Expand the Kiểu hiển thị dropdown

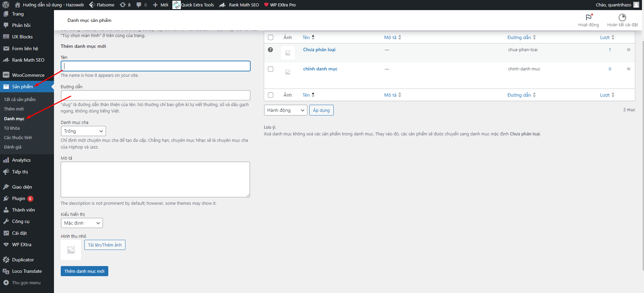pos(82,223)
